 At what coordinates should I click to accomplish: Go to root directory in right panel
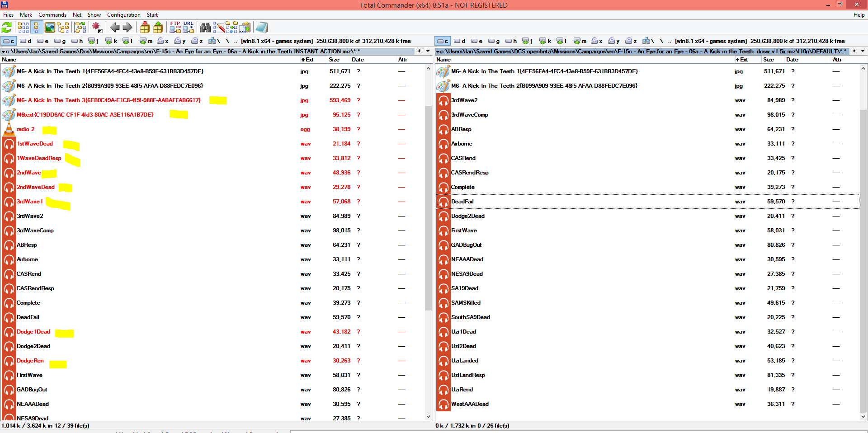[661, 41]
